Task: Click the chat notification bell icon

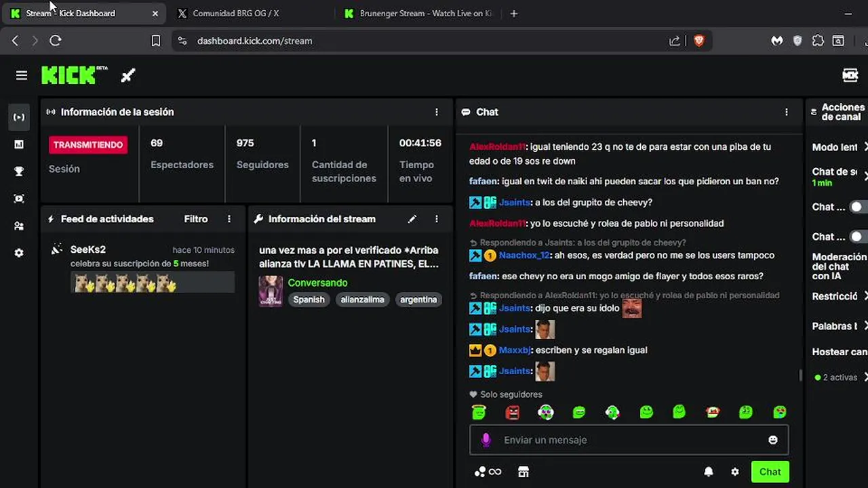Action: [x=709, y=472]
